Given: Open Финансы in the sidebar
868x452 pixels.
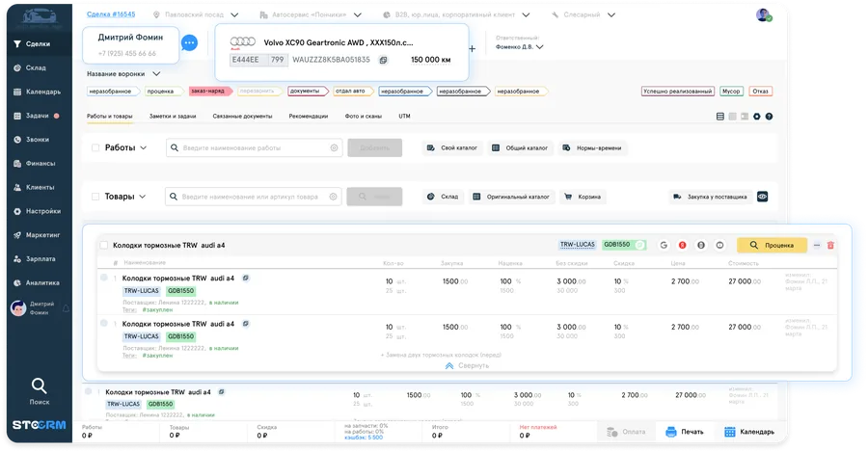Looking at the screenshot, I should [40, 163].
